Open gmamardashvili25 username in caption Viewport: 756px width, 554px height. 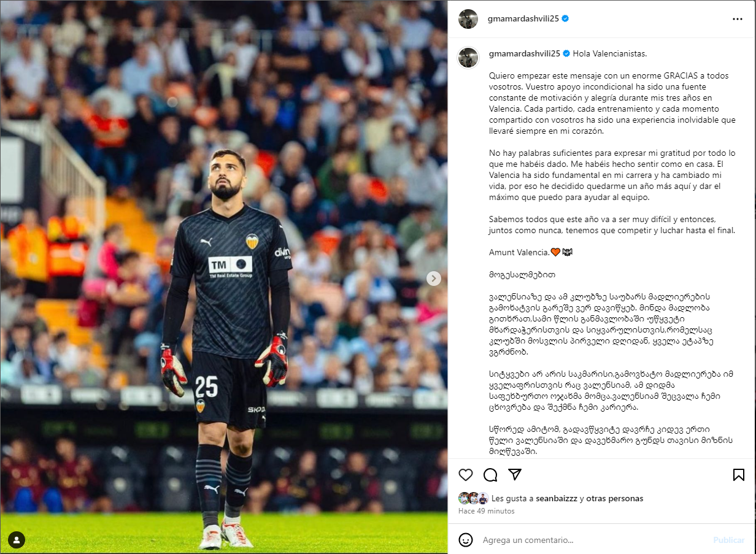point(523,53)
